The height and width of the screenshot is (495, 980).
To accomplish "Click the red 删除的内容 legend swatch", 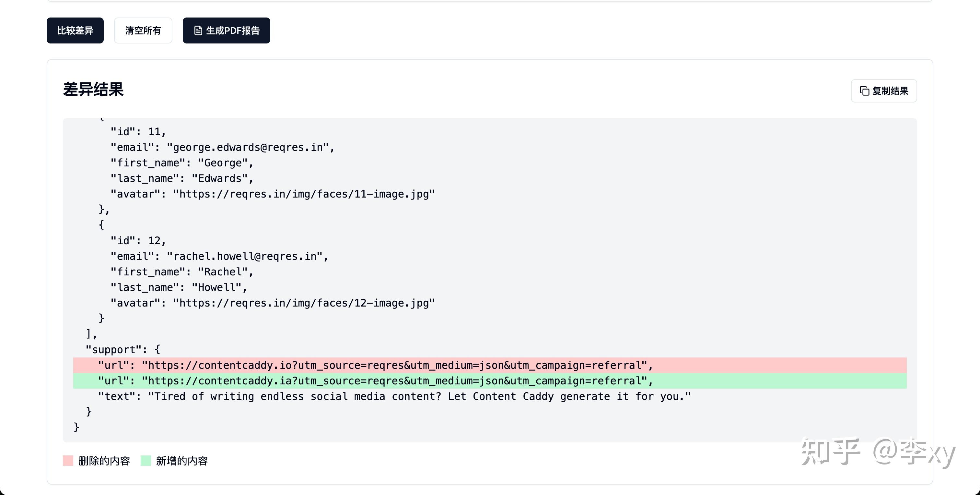I will [68, 461].
